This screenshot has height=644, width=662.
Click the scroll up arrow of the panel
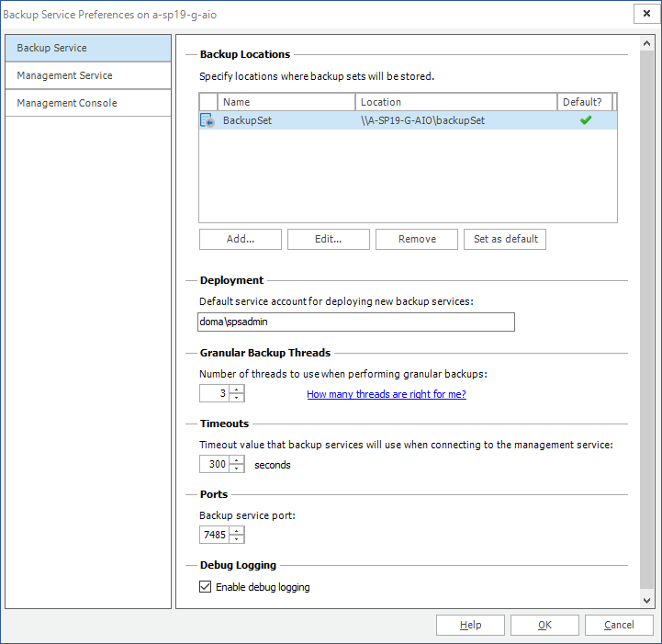click(x=646, y=43)
